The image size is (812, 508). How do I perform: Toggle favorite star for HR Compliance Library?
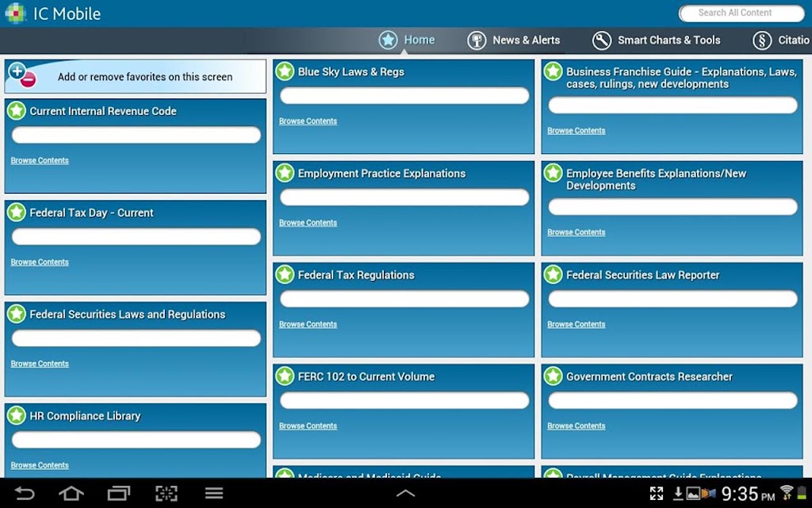click(17, 415)
